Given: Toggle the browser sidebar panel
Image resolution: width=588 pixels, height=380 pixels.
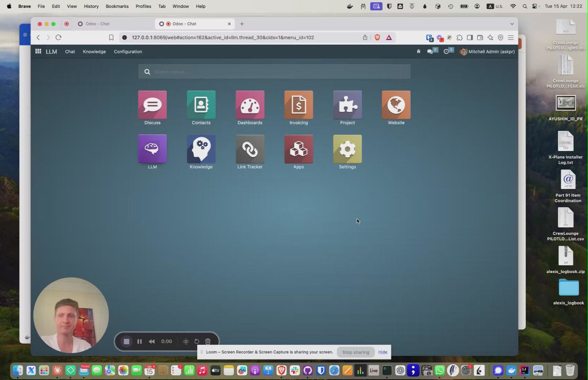Looking at the screenshot, I should pyautogui.click(x=469, y=37).
